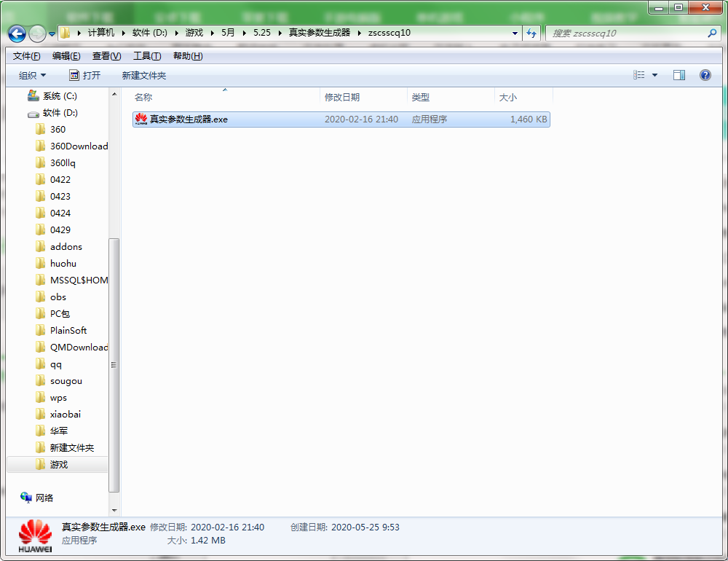
Task: Open view options dropdown arrow
Action: tap(654, 75)
